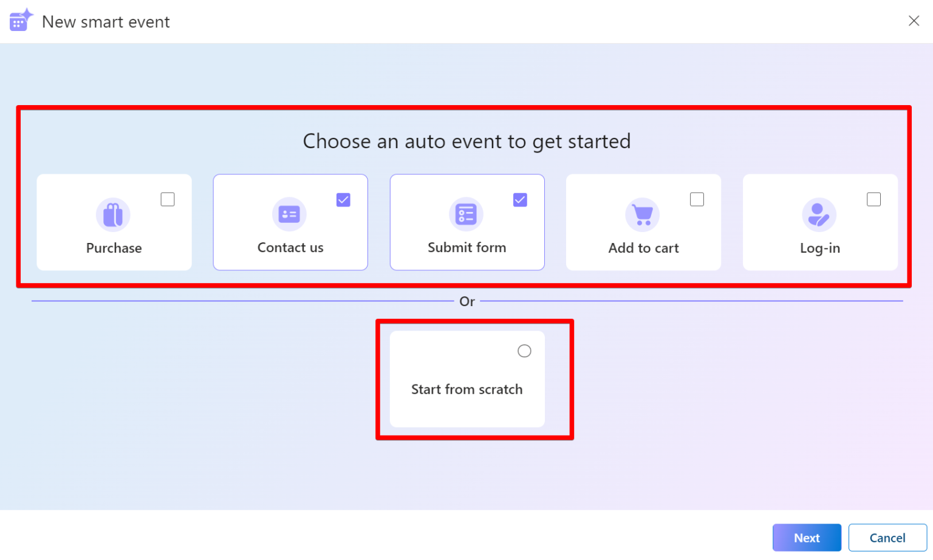Uncheck the Contact us event
Image resolution: width=933 pixels, height=560 pixels.
(x=343, y=199)
